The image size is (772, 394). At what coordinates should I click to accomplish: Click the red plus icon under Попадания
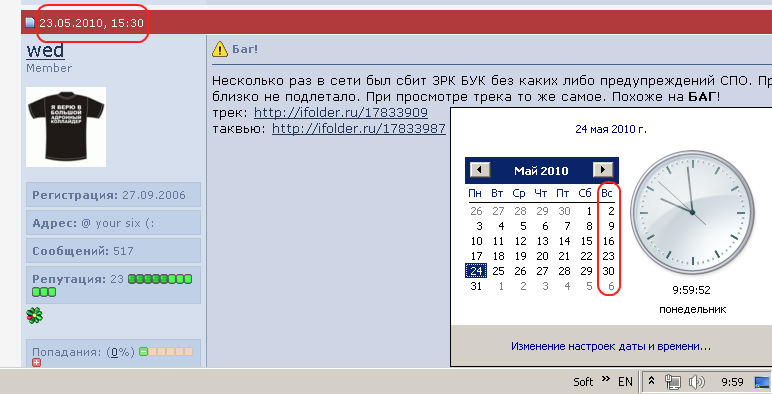click(36, 363)
